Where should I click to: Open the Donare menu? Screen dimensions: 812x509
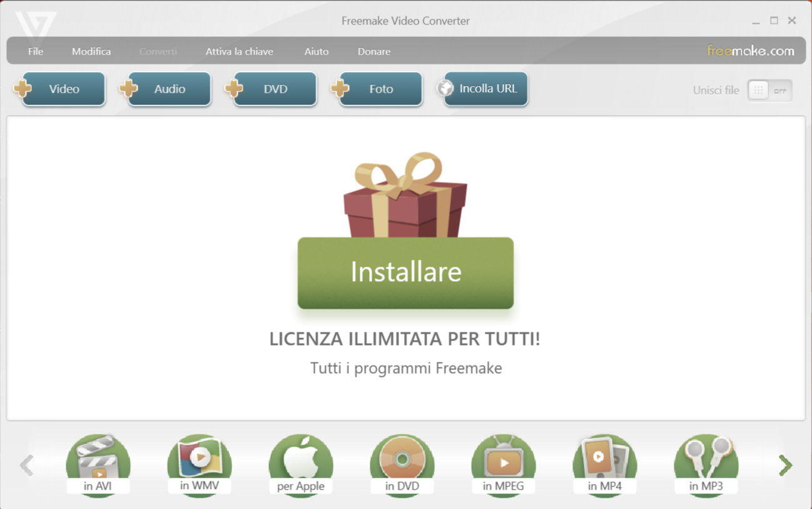click(374, 51)
